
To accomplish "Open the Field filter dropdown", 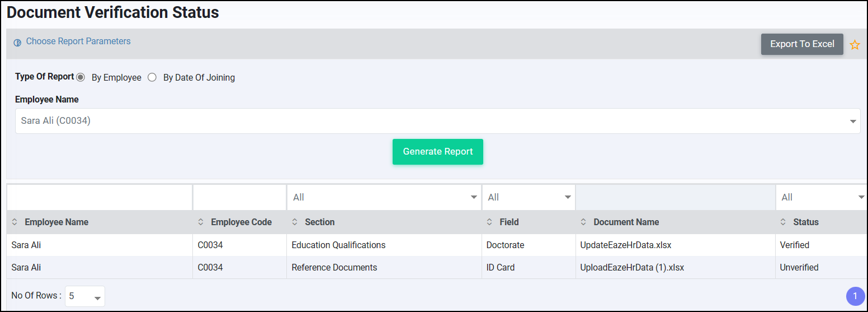I will pos(529,197).
